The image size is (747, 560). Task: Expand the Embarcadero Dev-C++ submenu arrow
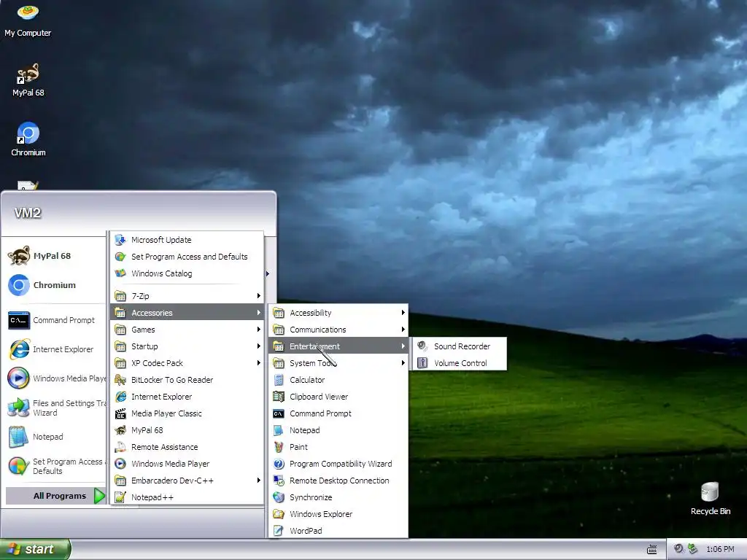click(258, 481)
